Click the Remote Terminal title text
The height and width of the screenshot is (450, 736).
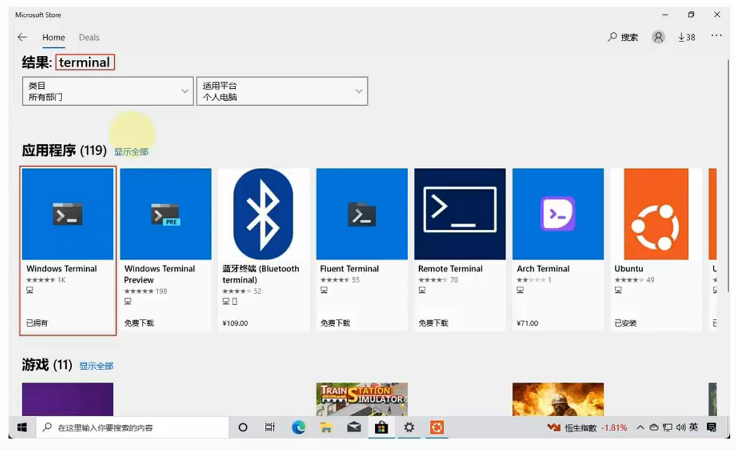(x=450, y=268)
